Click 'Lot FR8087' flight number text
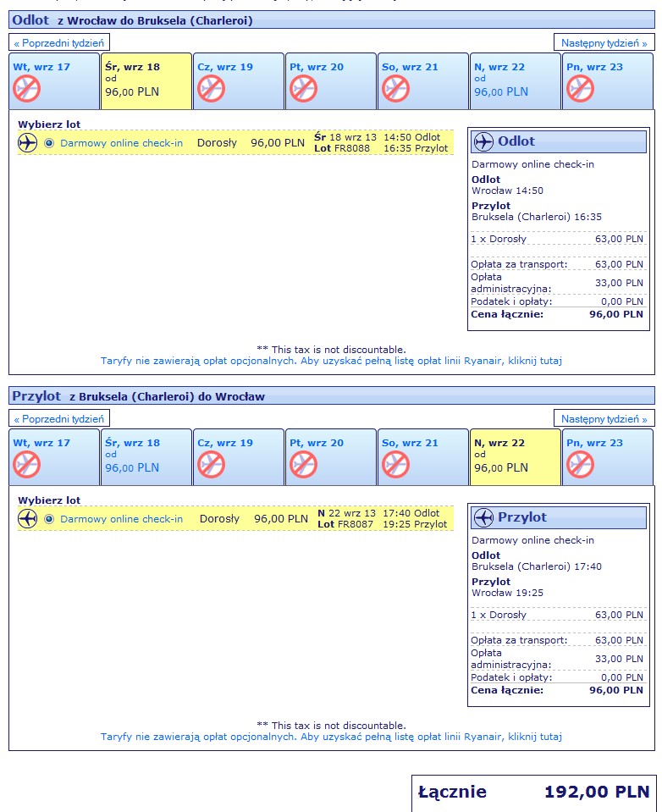Screen dimensions: 662x812 (345, 524)
